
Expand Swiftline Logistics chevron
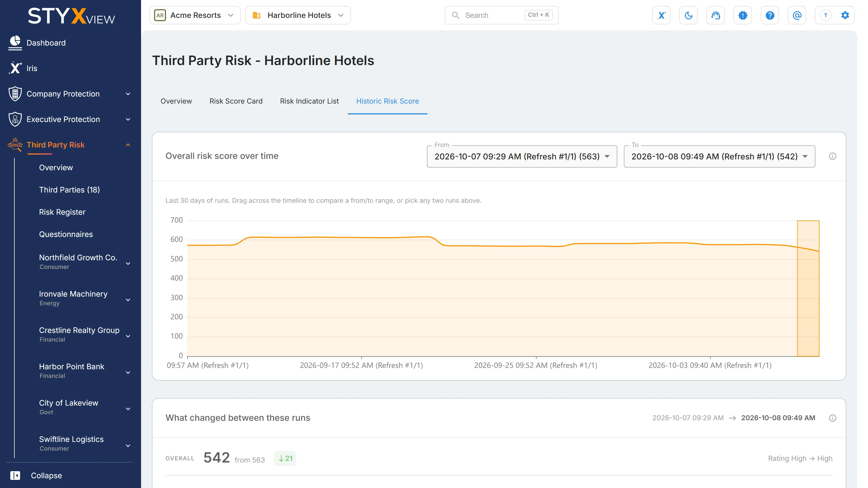coord(128,445)
